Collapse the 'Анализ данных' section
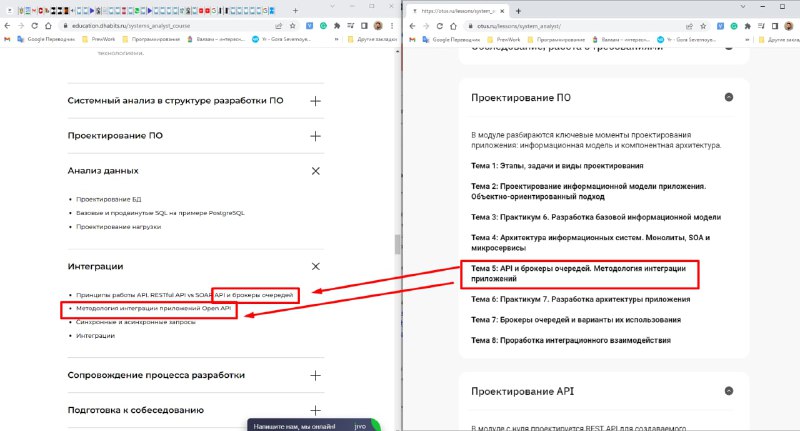Screen dimensions: 800x431 tap(315, 171)
